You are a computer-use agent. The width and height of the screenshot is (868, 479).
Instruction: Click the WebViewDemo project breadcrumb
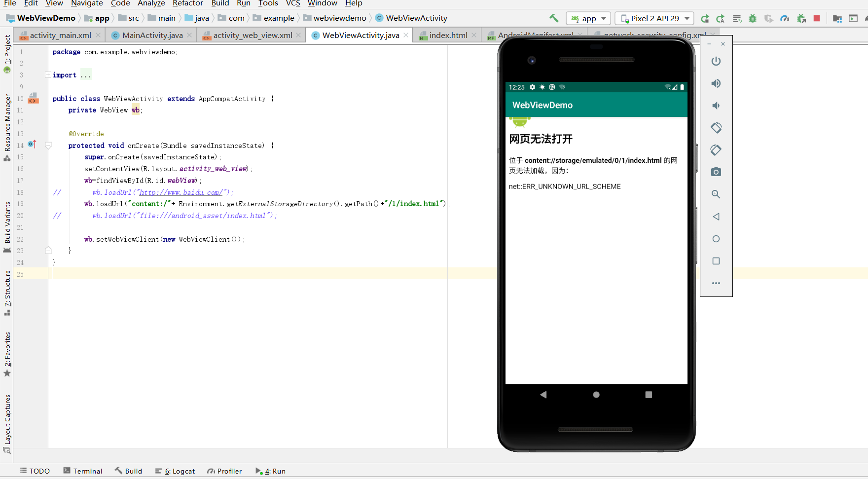pos(41,18)
